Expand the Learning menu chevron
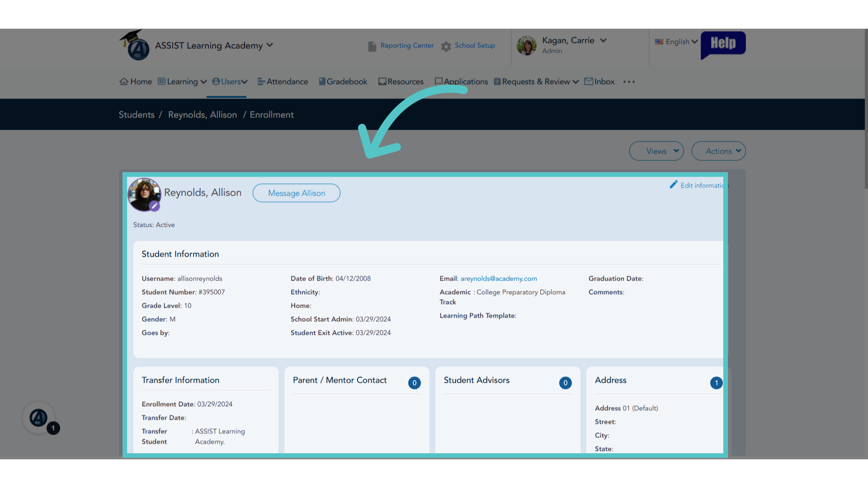The height and width of the screenshot is (488, 868). pos(203,82)
